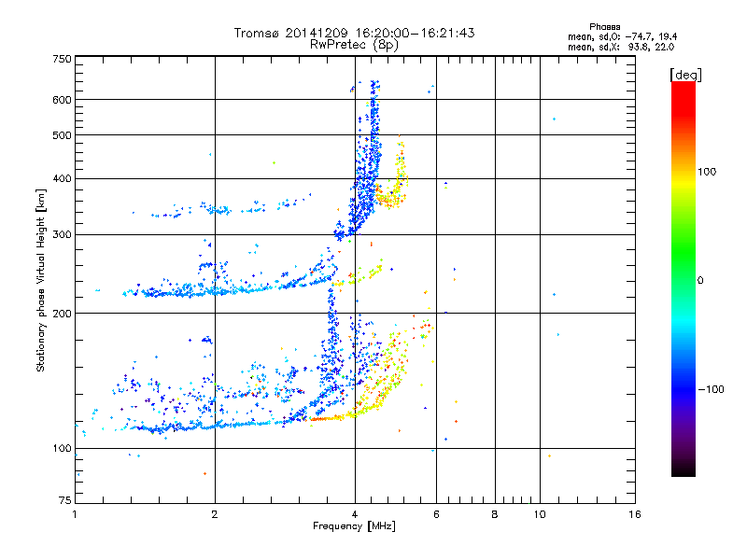The image size is (747, 560).
Task: Click the y-axis label '600'
Action: point(62,100)
